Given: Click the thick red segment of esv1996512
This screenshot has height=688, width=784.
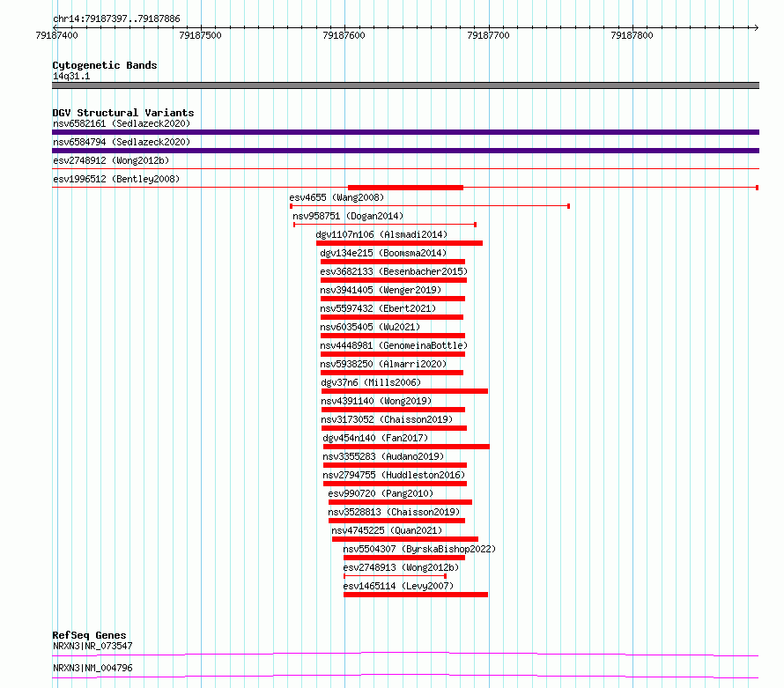Looking at the screenshot, I should pos(405,188).
